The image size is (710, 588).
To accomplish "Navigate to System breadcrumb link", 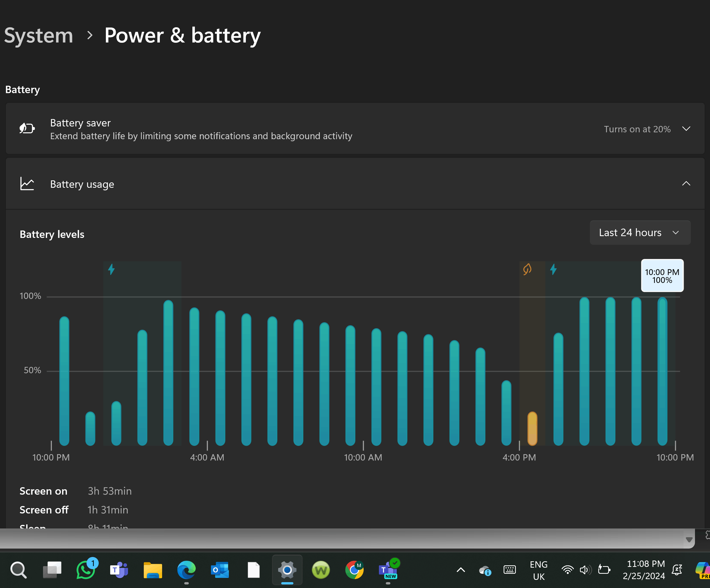I will [x=38, y=35].
